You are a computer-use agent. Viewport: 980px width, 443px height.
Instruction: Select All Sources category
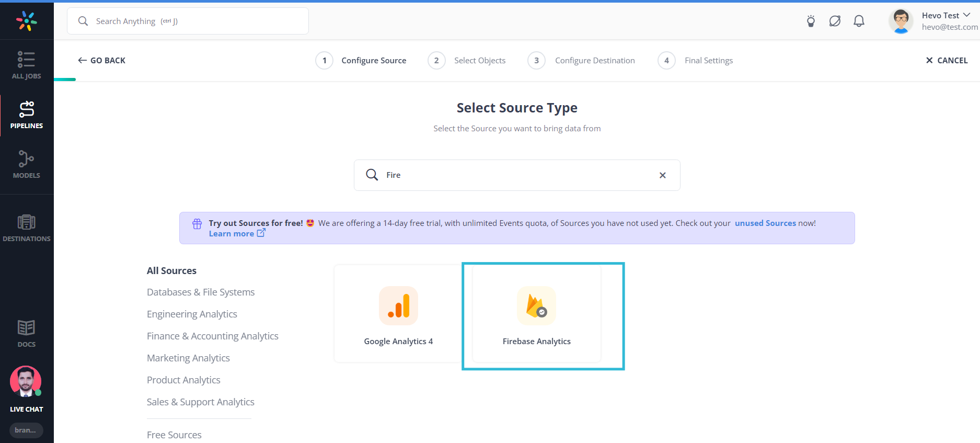point(171,270)
